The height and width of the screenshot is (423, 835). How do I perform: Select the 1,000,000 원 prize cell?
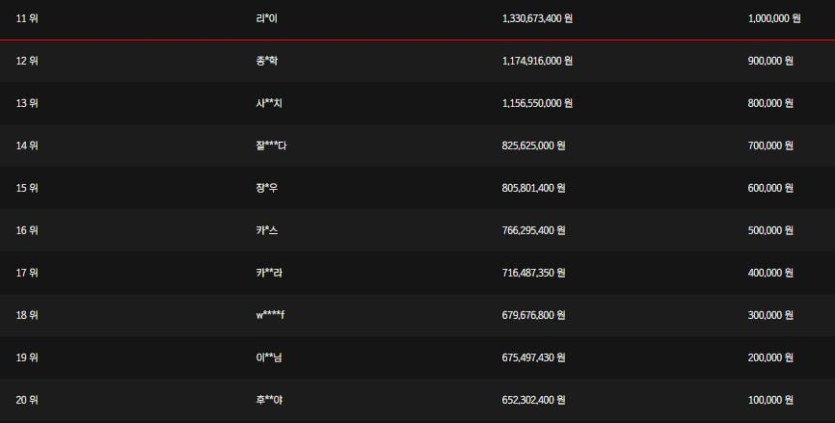click(774, 18)
